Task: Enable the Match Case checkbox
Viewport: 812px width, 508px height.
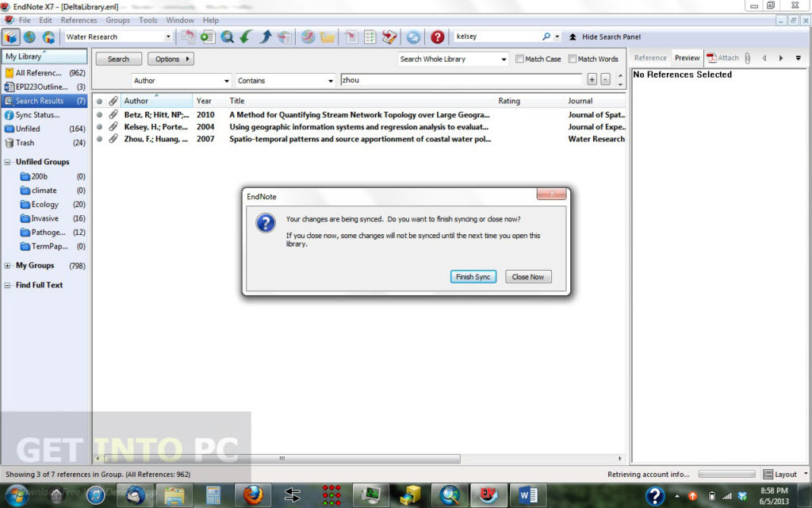Action: [x=519, y=59]
